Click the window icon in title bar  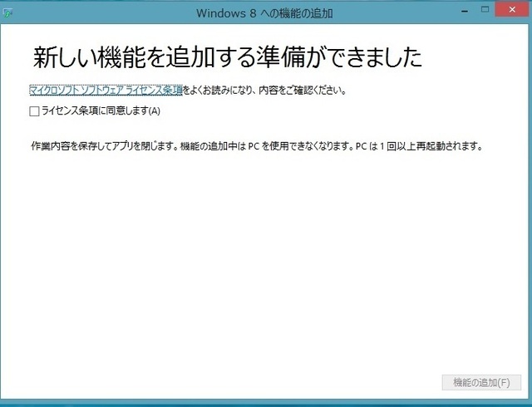(7, 13)
